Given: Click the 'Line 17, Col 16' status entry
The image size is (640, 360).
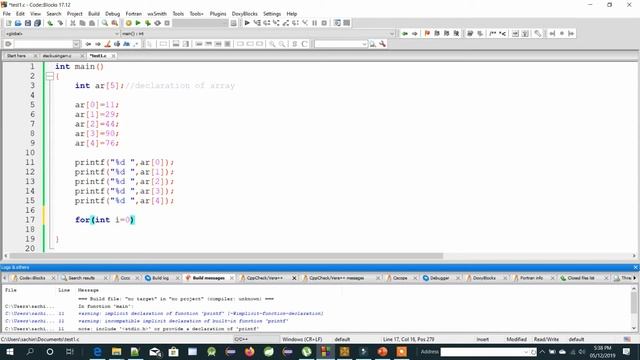Looking at the screenshot, I should pos(409,339).
